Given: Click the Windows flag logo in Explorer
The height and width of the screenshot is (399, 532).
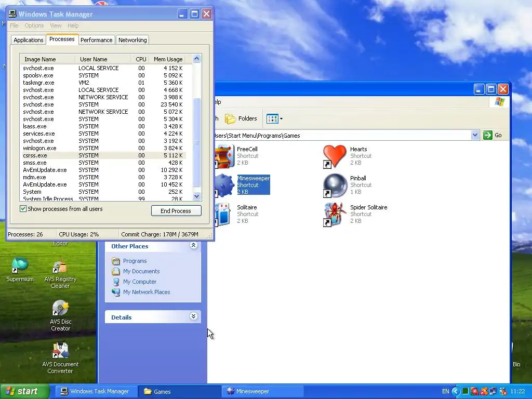Looking at the screenshot, I should pos(499,101).
